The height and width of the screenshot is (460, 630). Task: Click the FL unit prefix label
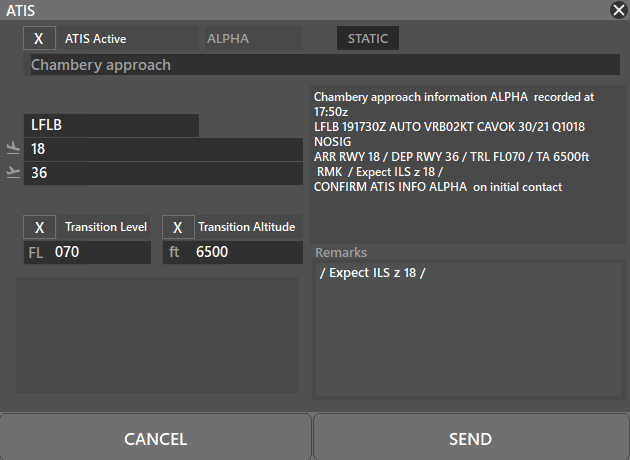click(x=36, y=253)
